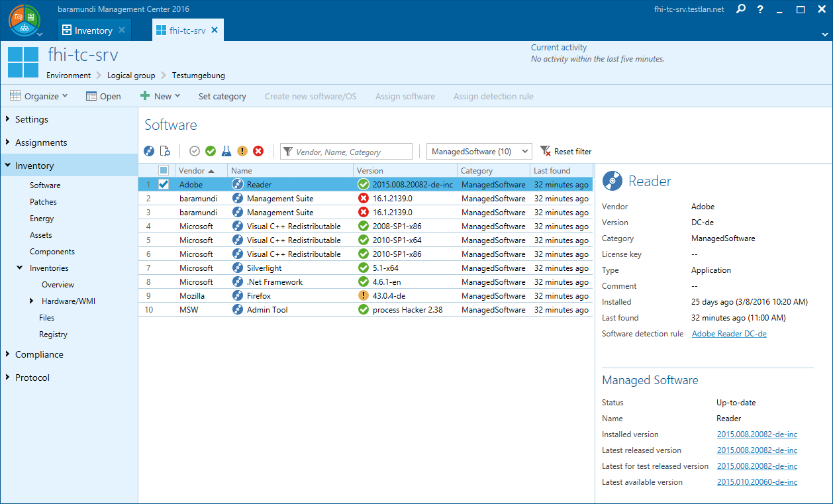Viewport: 833px width, 504px height.
Task: Toggle the gray circled-check status filter
Action: (x=194, y=151)
